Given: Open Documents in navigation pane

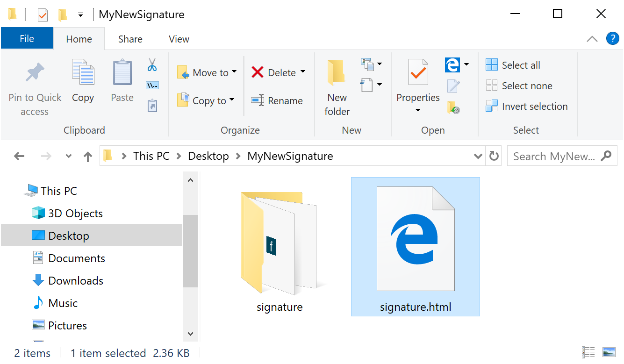Looking at the screenshot, I should click(68, 258).
